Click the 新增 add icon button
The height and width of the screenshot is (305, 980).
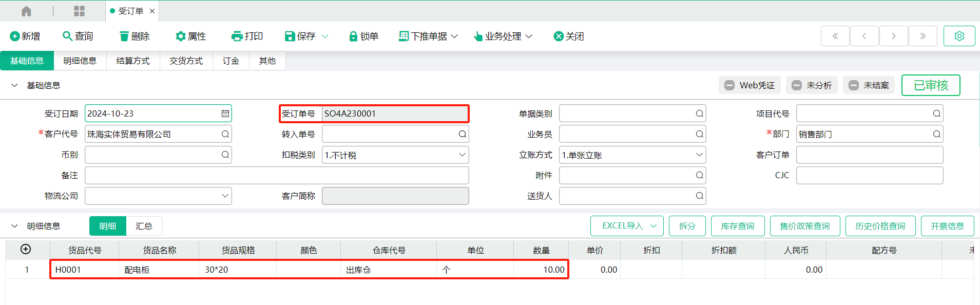tap(15, 36)
